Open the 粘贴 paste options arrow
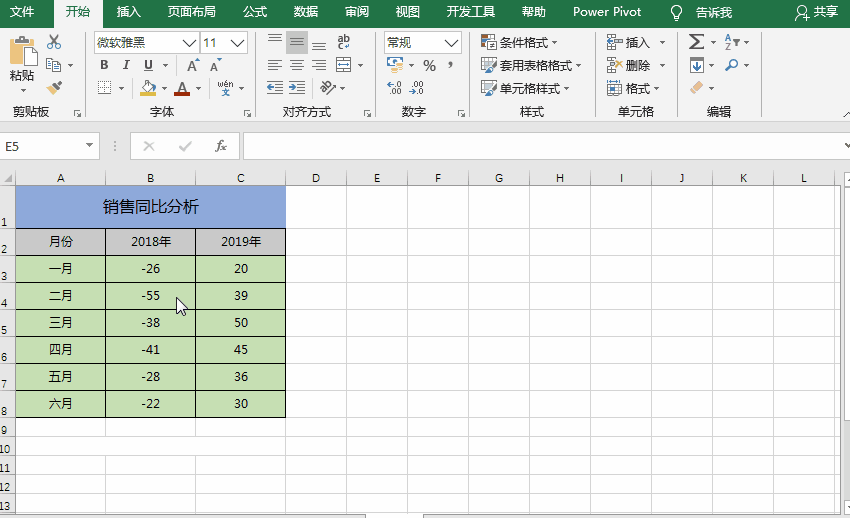The height and width of the screenshot is (518, 850). [x=23, y=90]
